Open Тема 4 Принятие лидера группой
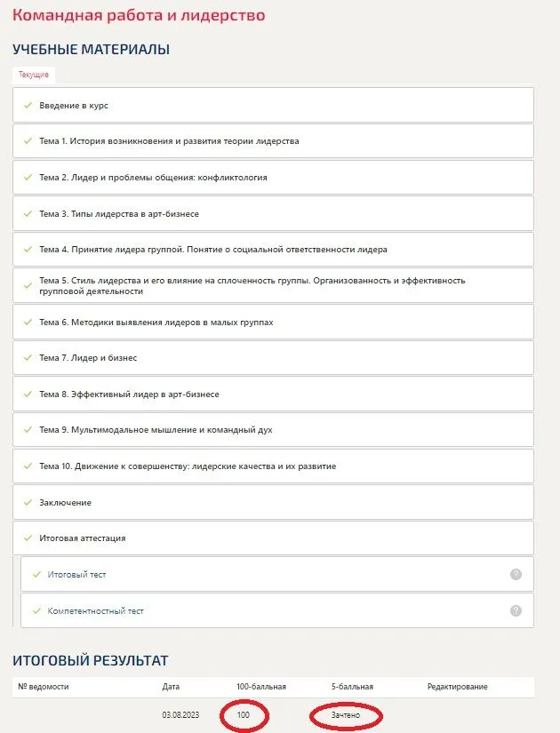560x733 pixels. pyautogui.click(x=213, y=250)
